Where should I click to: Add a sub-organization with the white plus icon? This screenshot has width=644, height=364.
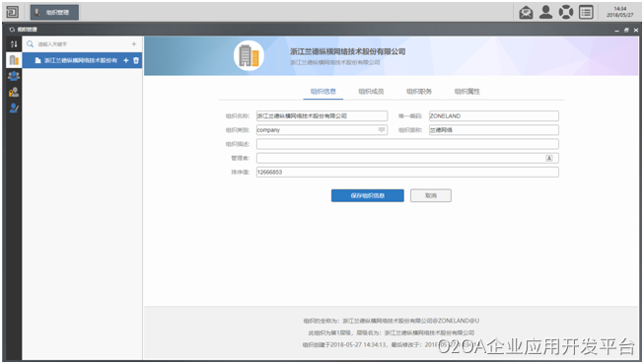click(x=126, y=60)
